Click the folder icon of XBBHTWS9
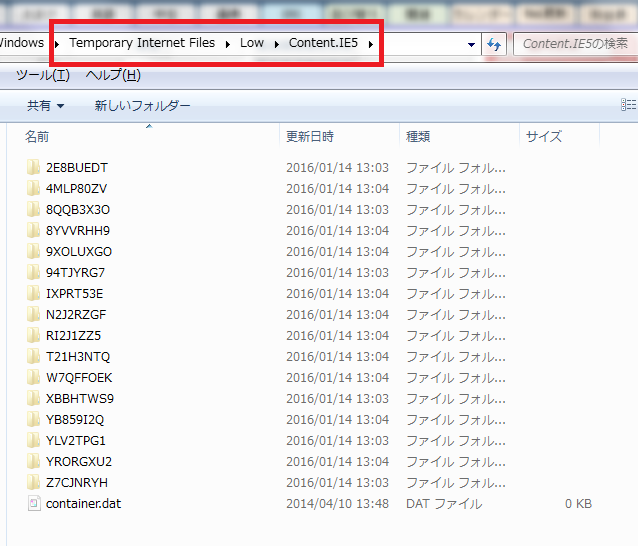Viewport: 638px width, 546px height. pos(33,398)
